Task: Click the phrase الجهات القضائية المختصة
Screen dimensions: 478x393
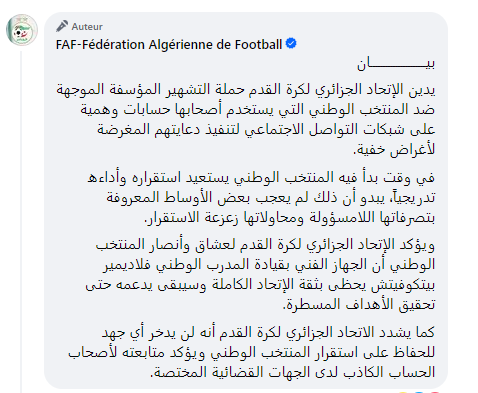Action: 227,372
